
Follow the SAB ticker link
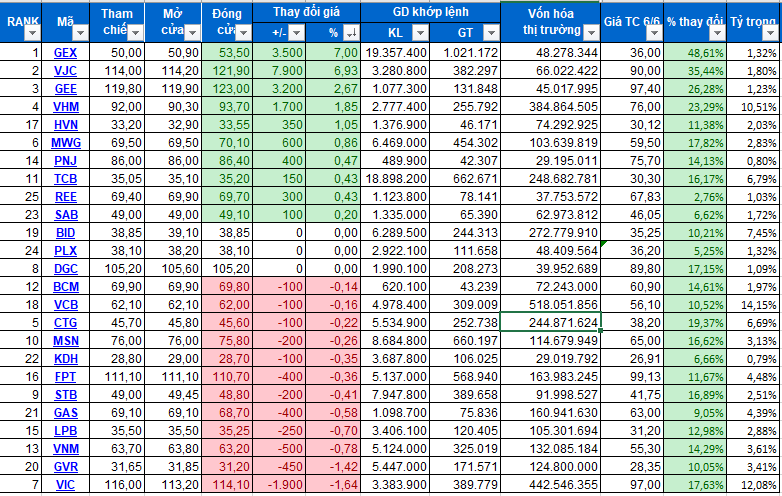click(x=65, y=215)
